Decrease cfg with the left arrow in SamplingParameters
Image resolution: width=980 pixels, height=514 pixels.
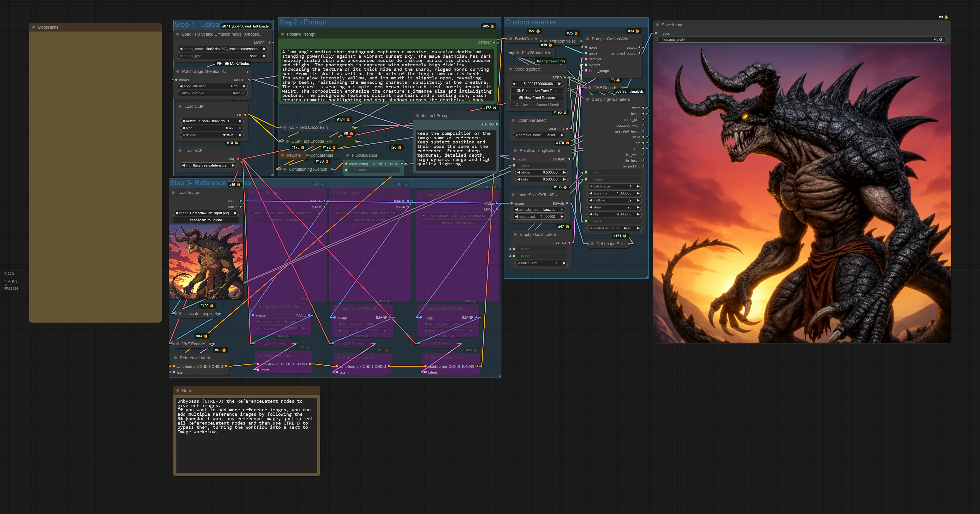(590, 214)
